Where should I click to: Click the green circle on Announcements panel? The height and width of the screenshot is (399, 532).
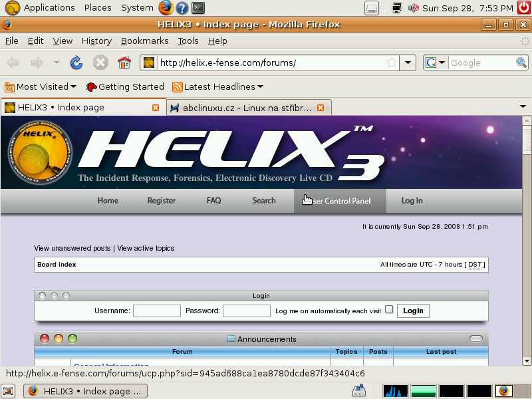[x=72, y=338]
